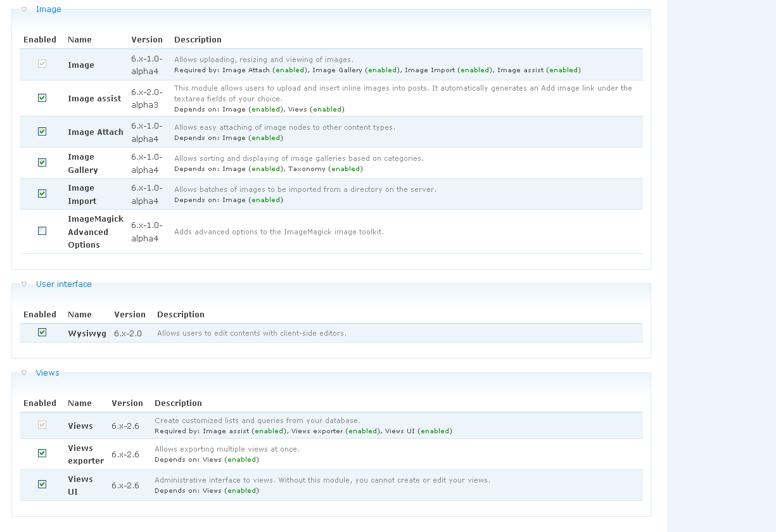Disable the Image Attach module checkbox
This screenshot has height=532, width=776.
pyautogui.click(x=42, y=132)
